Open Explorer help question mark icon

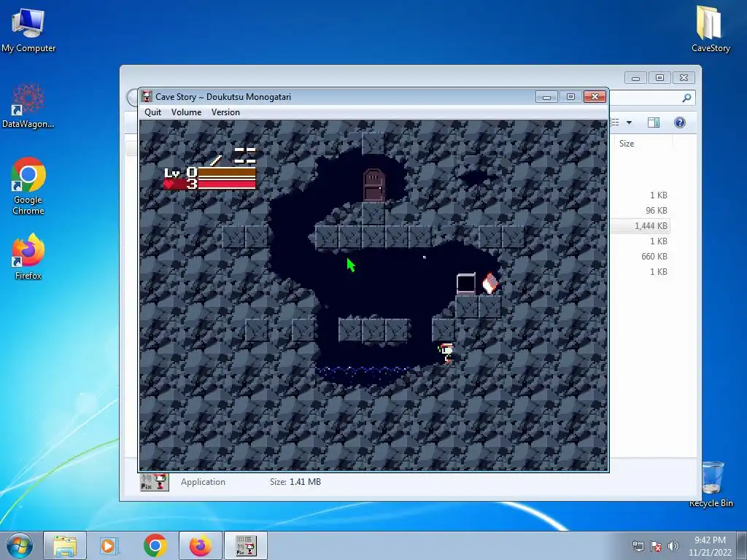pyautogui.click(x=680, y=122)
